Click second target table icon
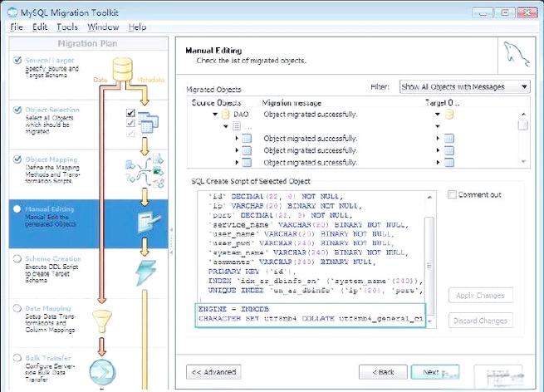 click(x=449, y=150)
